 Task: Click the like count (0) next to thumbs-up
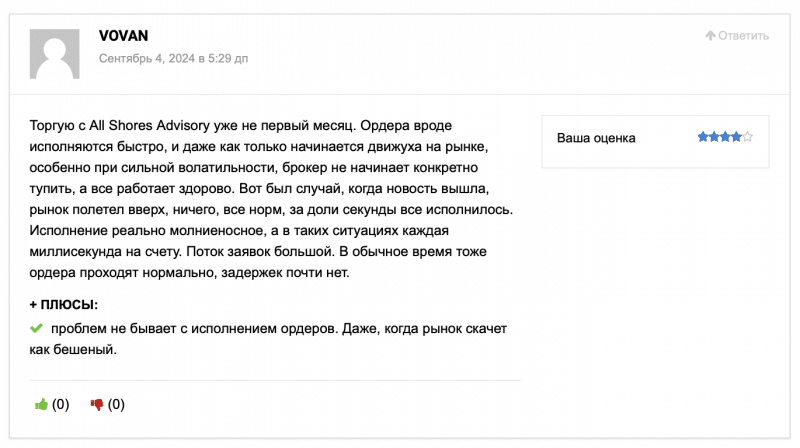tap(61, 404)
